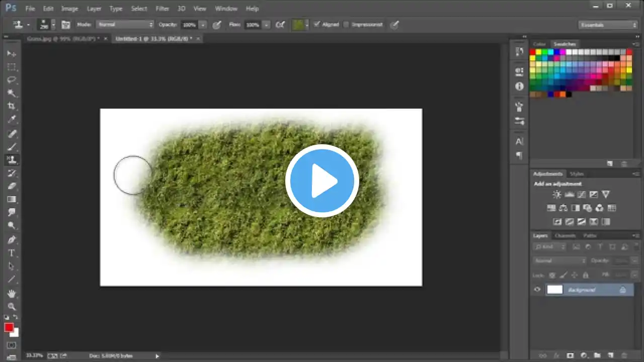Open the blending Mode dropdown
The height and width of the screenshot is (362, 644).
point(125,24)
